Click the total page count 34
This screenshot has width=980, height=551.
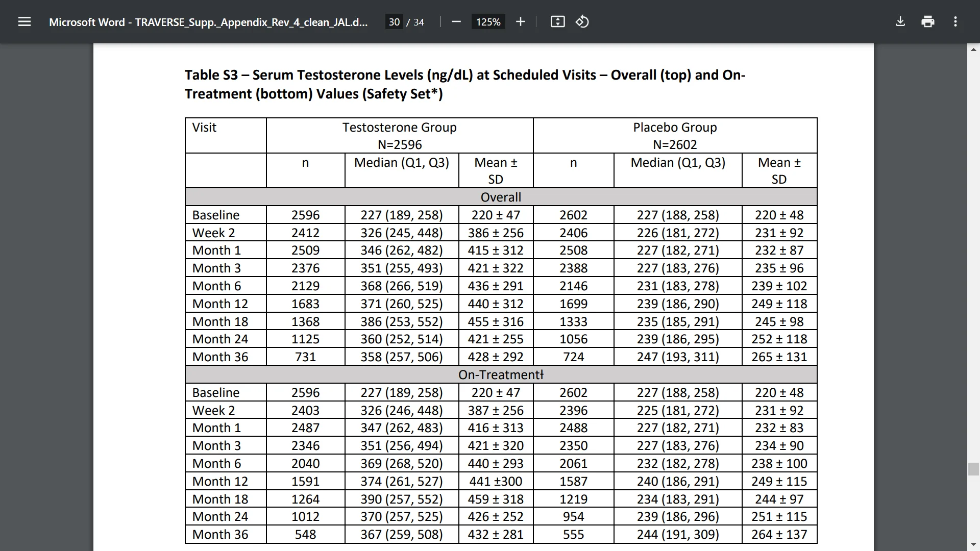[419, 22]
